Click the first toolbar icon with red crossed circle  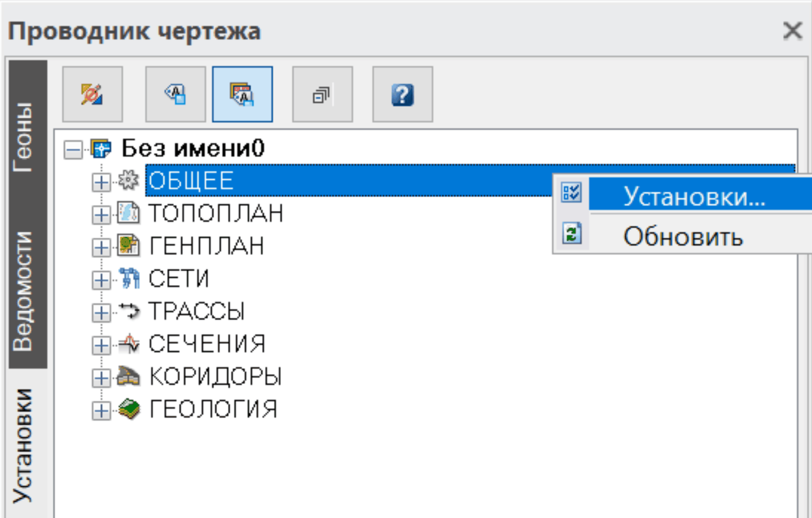tap(92, 94)
